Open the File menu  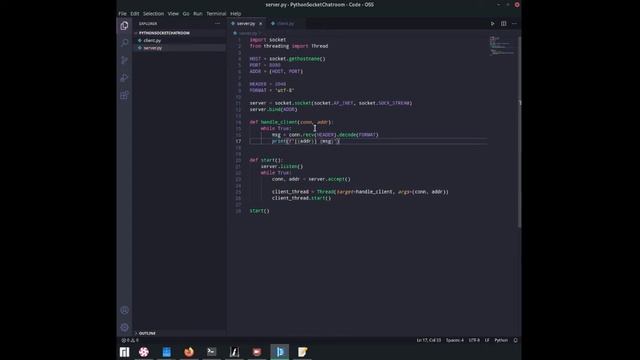[122, 13]
